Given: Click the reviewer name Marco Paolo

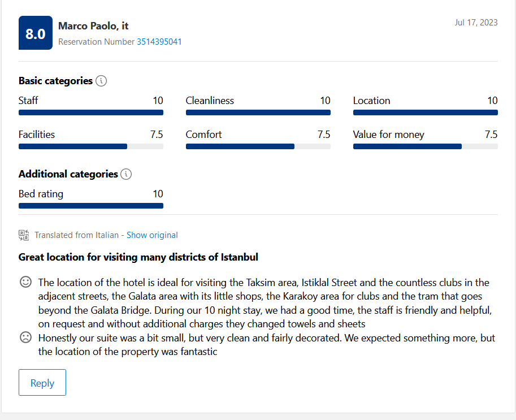Looking at the screenshot, I should coord(93,26).
